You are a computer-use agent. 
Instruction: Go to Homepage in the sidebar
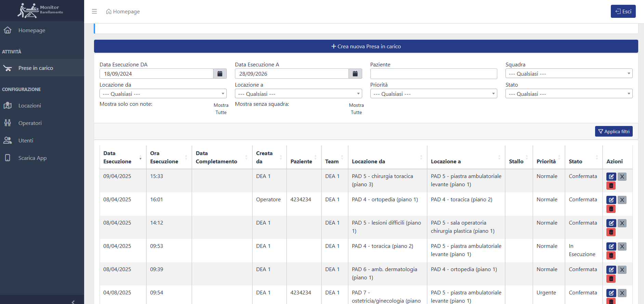pyautogui.click(x=42, y=30)
